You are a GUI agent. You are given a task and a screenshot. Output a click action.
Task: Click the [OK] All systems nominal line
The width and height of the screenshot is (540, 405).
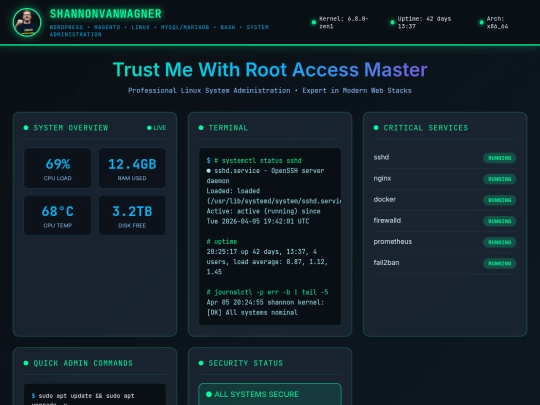click(x=252, y=312)
